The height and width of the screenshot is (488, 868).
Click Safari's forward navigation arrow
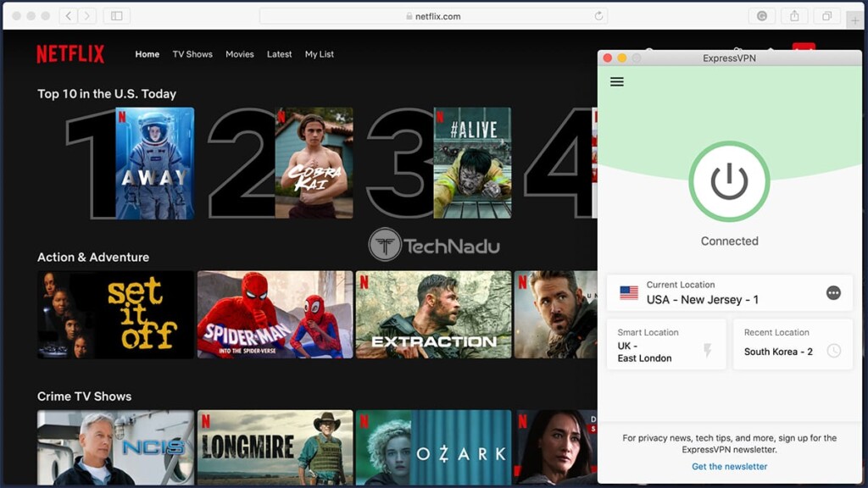[x=86, y=16]
